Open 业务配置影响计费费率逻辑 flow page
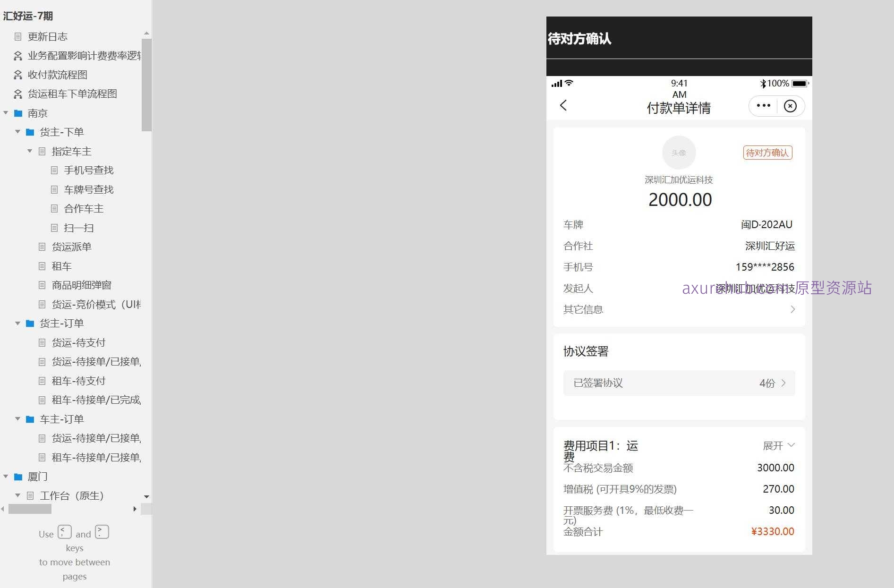Screen dimensions: 894x588 (84, 56)
